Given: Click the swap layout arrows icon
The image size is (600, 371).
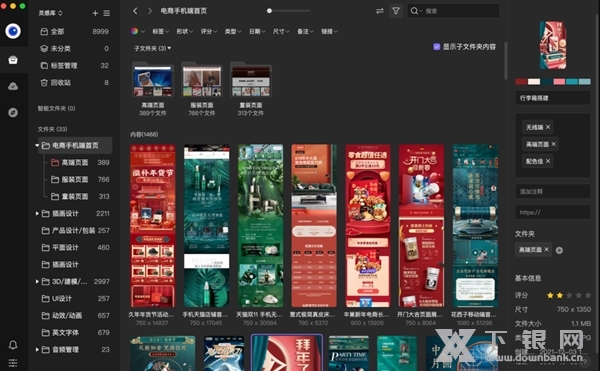Looking at the screenshot, I should point(380,11).
